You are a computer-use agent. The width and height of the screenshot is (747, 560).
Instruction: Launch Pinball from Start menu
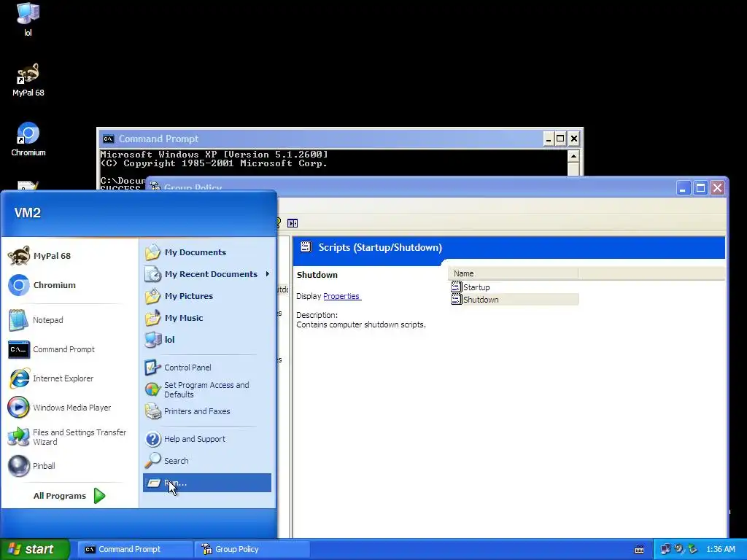click(x=69, y=466)
